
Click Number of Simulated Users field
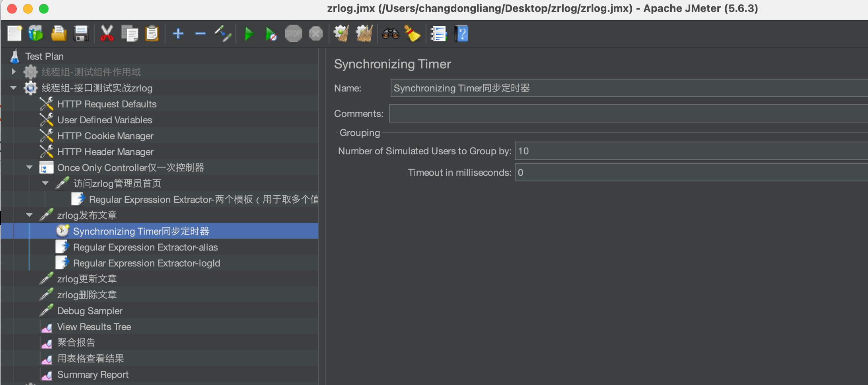coord(691,151)
